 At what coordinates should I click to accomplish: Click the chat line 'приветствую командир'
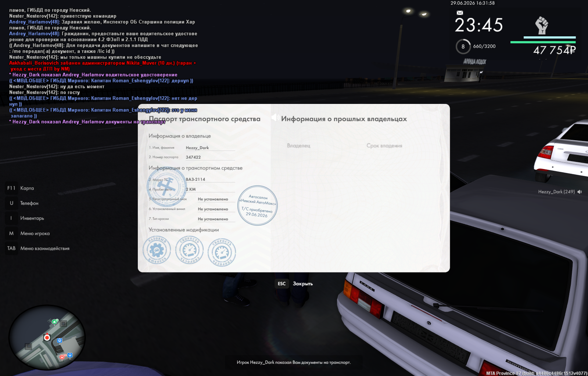click(x=63, y=16)
